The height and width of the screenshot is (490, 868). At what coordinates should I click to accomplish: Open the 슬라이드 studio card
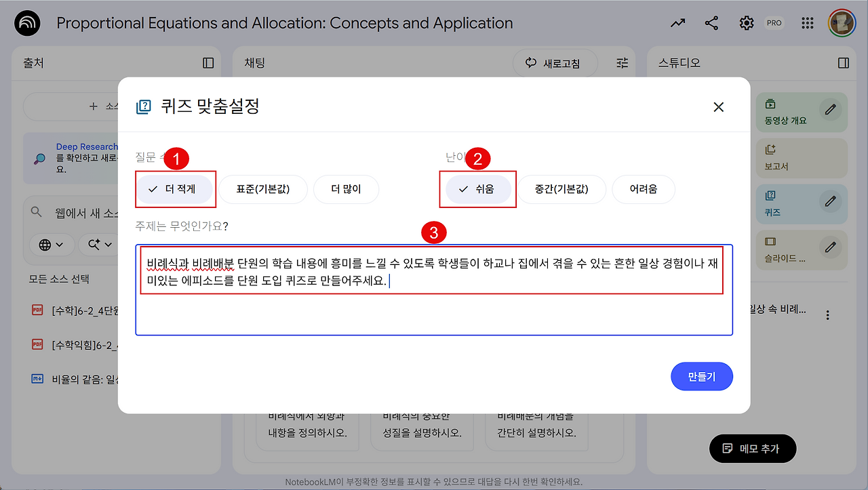coord(802,250)
